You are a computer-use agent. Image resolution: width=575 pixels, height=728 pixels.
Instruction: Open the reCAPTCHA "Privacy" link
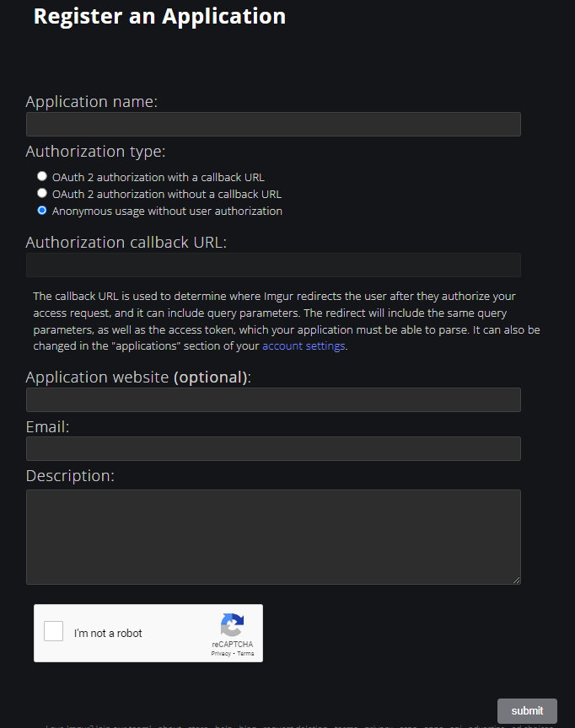(221, 652)
